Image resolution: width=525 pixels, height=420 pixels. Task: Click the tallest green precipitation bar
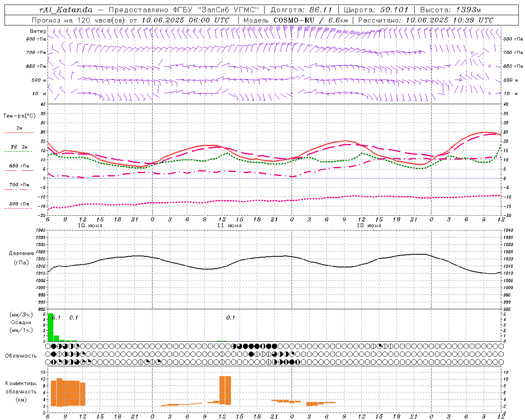pos(50,327)
